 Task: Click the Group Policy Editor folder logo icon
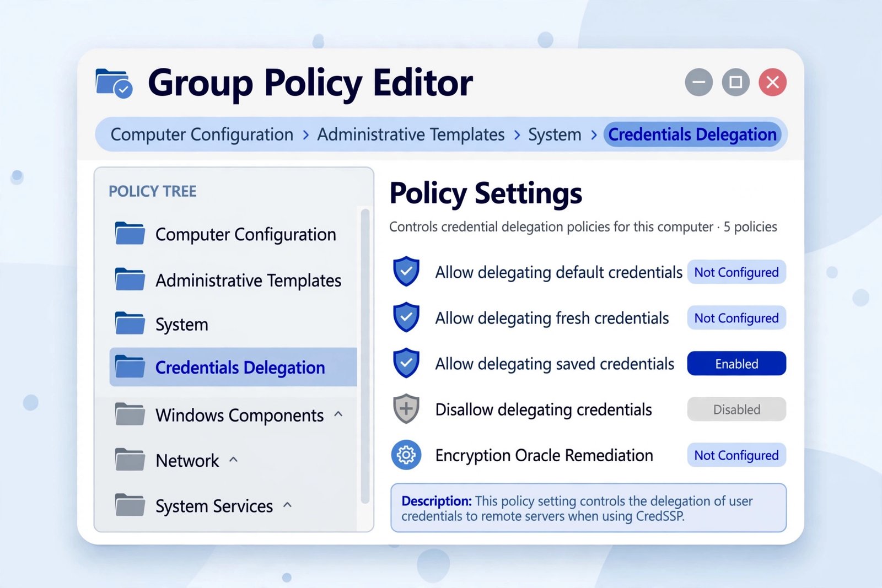coord(114,83)
